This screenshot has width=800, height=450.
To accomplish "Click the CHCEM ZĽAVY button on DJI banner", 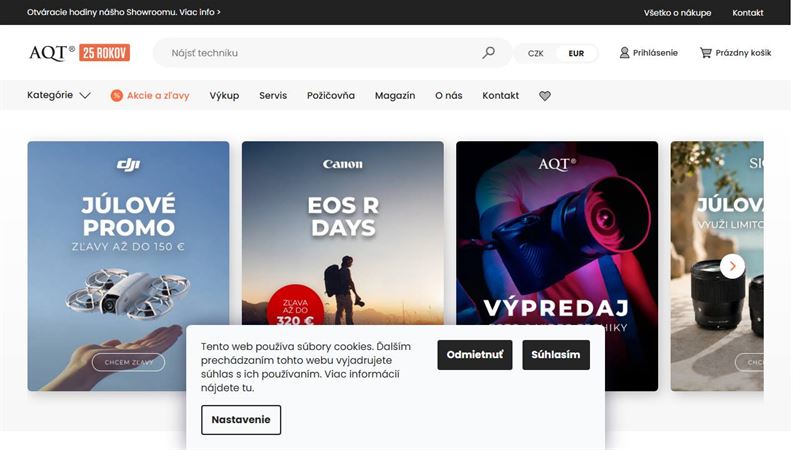I will 129,362.
